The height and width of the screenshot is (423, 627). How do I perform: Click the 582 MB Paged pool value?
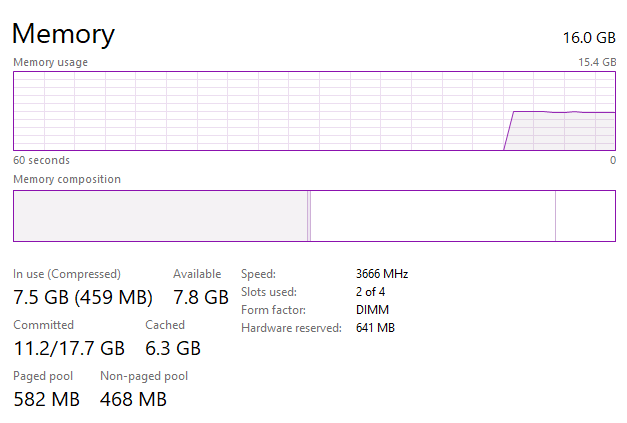click(x=47, y=399)
